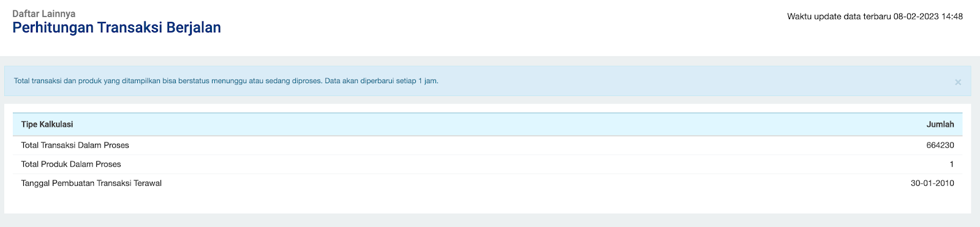Click the 08-02-2023 14:48 update time
Image resolution: width=980 pixels, height=227 pixels.
928,17
